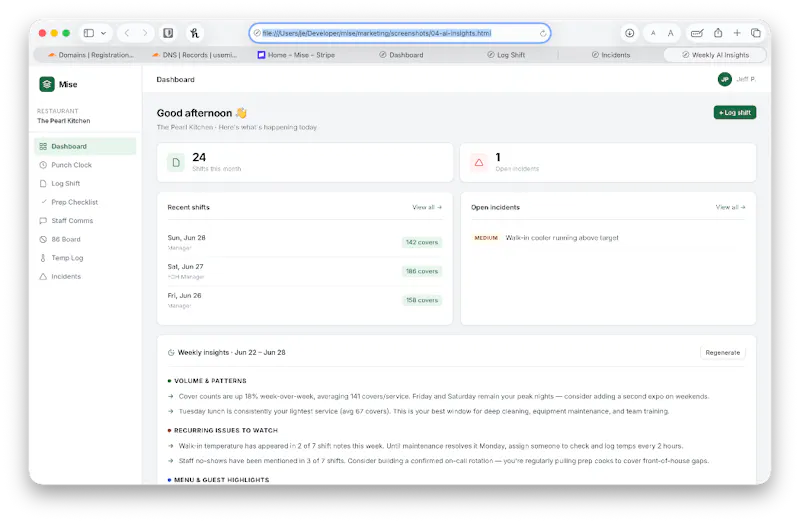Switch to Domains | Registration tab
Viewport: 800px width, 524px height.
(91, 55)
